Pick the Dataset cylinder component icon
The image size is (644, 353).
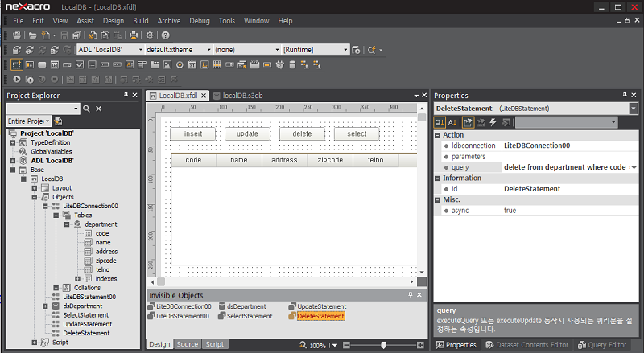292,64
